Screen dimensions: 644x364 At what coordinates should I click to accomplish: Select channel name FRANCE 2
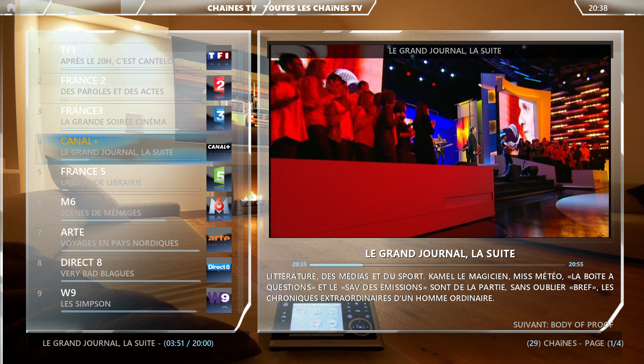point(83,81)
